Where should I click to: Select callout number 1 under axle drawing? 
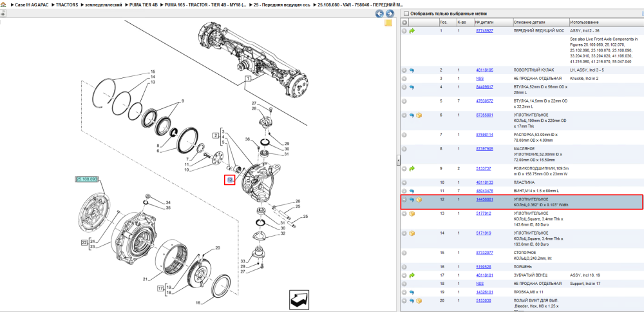click(248, 78)
